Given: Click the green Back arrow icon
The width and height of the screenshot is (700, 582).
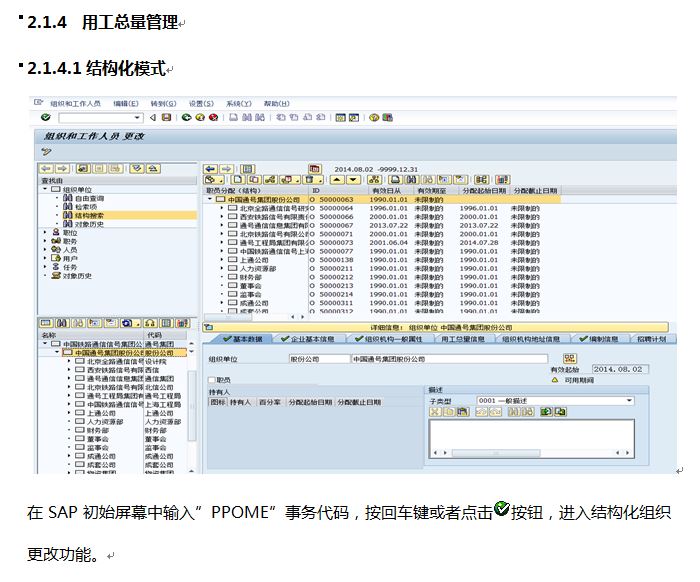Looking at the screenshot, I should tap(187, 117).
